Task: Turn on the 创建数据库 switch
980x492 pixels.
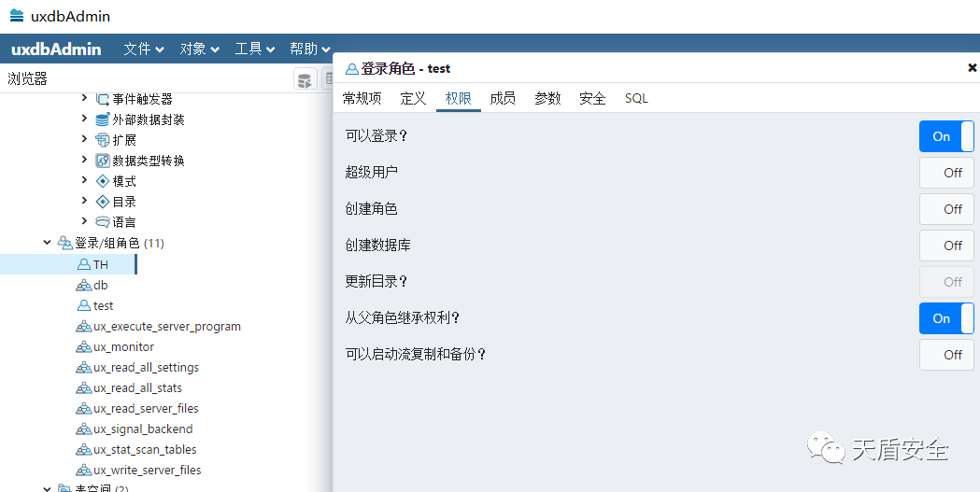Action: pos(945,246)
